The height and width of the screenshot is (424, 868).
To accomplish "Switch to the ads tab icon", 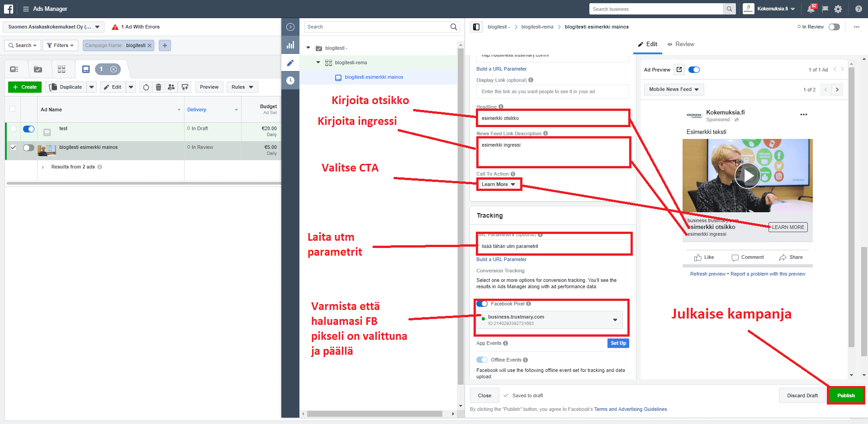I will pyautogui.click(x=85, y=69).
